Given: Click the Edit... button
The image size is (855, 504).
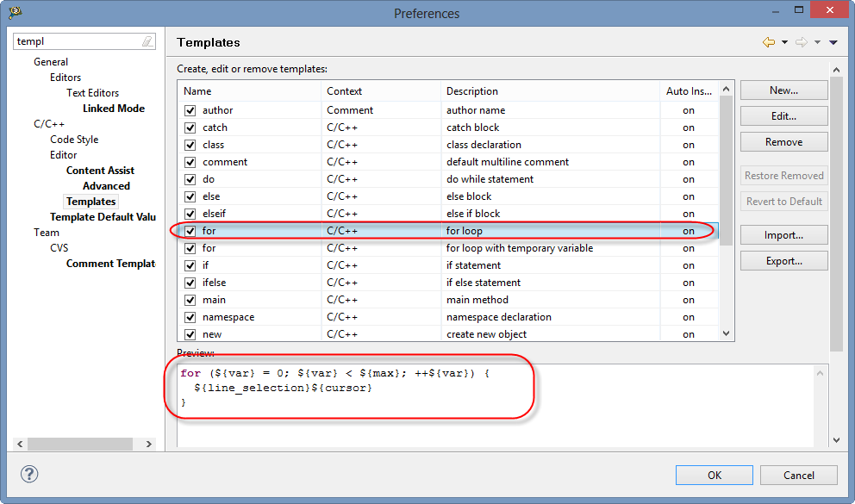Looking at the screenshot, I should (x=783, y=115).
